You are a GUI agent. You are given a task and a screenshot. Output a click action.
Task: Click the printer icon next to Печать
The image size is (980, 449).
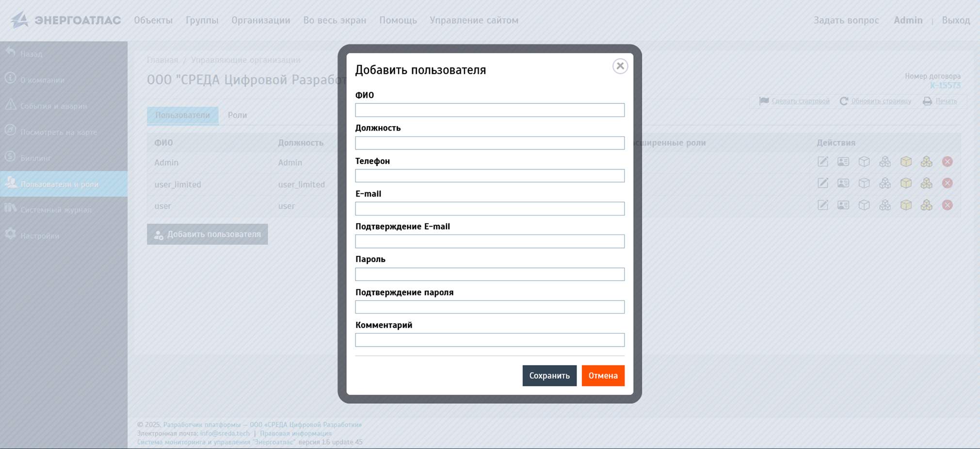click(x=927, y=101)
